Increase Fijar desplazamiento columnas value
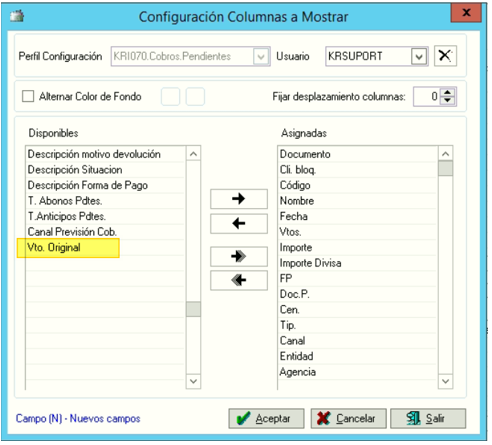Screen dimensions: 492x445 [448, 92]
